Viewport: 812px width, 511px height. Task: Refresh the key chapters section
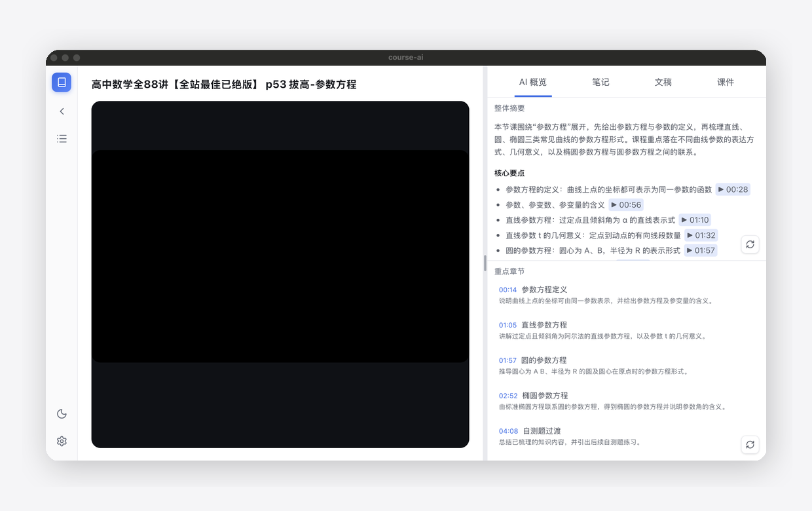point(750,444)
